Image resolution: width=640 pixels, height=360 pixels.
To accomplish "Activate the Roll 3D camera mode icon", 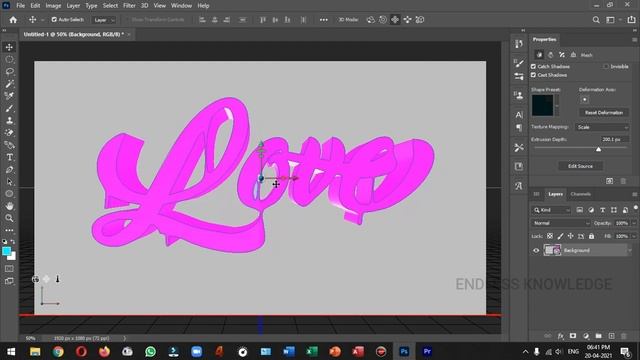I will 383,20.
